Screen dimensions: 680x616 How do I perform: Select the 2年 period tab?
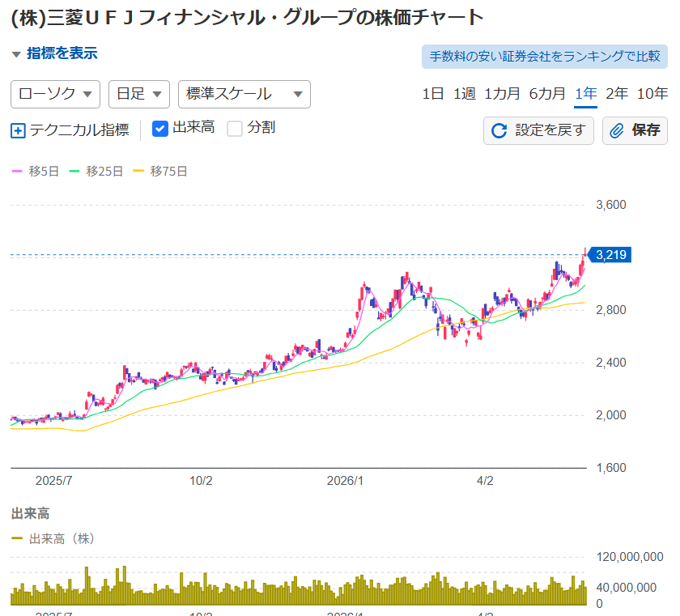[x=616, y=94]
